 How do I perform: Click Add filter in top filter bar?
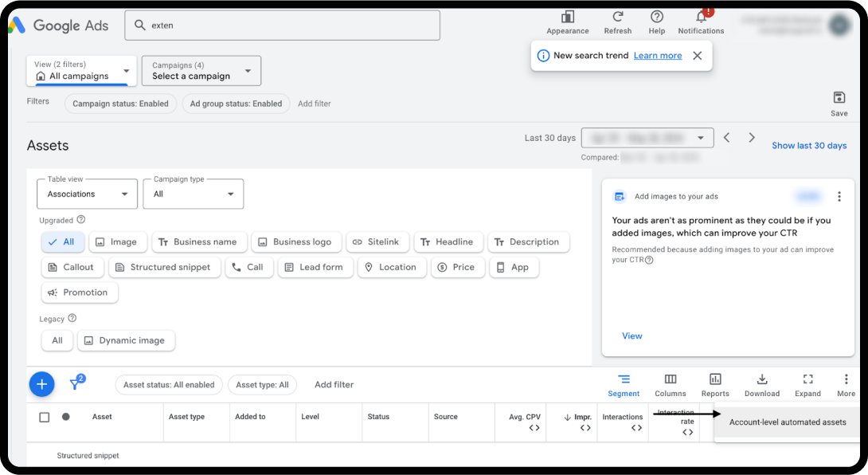click(x=314, y=104)
